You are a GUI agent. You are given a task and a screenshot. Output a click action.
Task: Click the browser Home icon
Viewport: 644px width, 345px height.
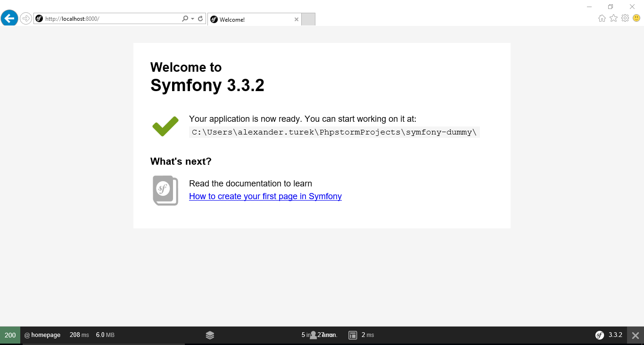602,18
